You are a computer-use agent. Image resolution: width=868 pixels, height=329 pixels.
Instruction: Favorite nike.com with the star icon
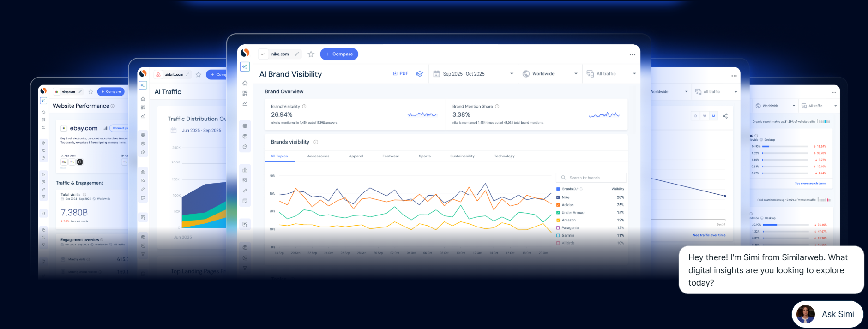(311, 54)
